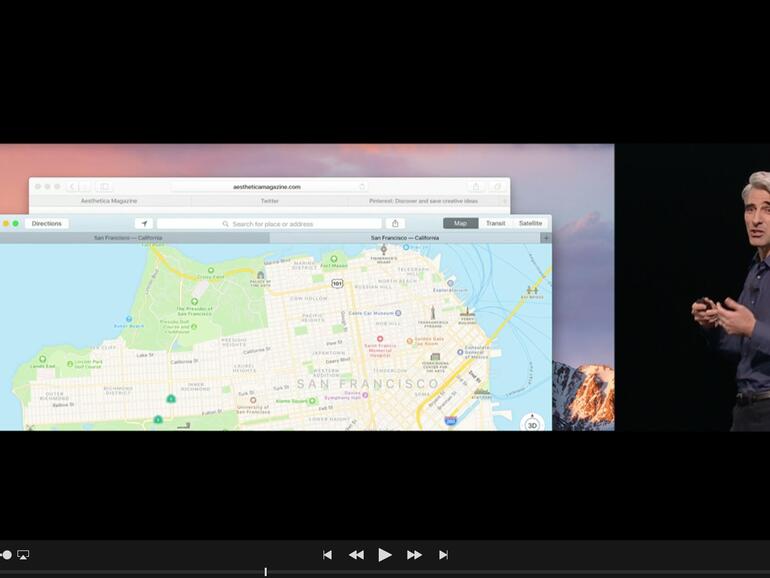Skip to previous chapter

click(328, 555)
